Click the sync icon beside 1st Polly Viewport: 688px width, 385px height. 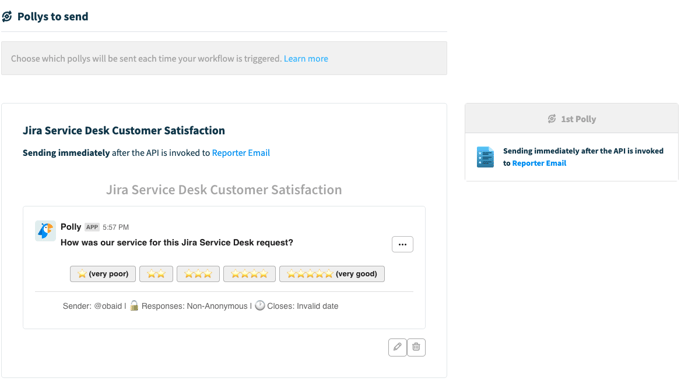pos(552,119)
